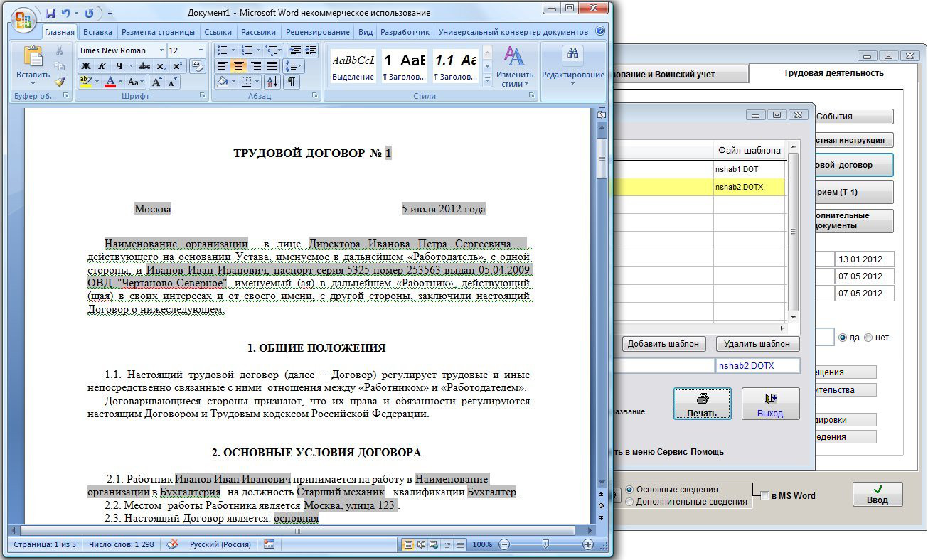Image resolution: width=928 pixels, height=560 pixels.
Task: Click the 'Выход' exit button
Action: coord(770,404)
